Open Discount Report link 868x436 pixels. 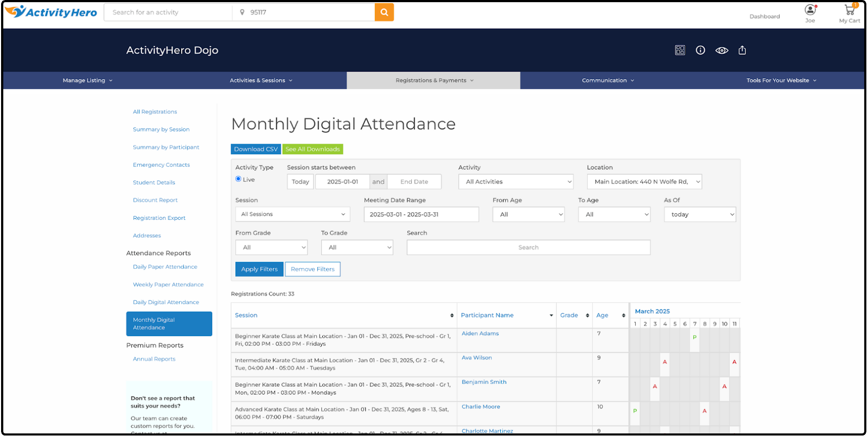click(x=155, y=200)
